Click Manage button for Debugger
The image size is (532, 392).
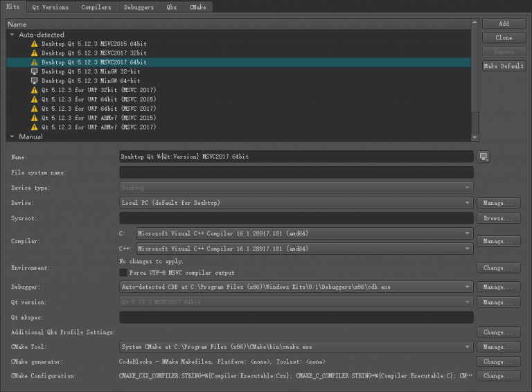click(499, 287)
